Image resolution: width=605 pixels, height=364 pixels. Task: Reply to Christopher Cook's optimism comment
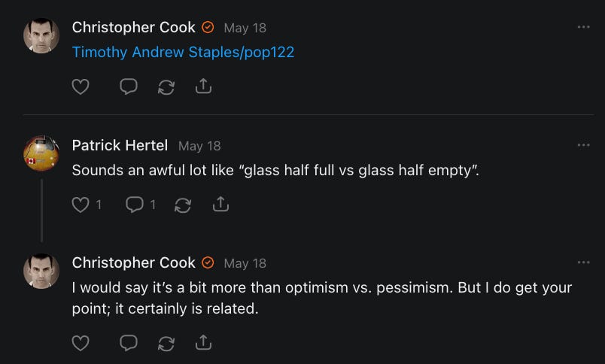click(x=129, y=343)
